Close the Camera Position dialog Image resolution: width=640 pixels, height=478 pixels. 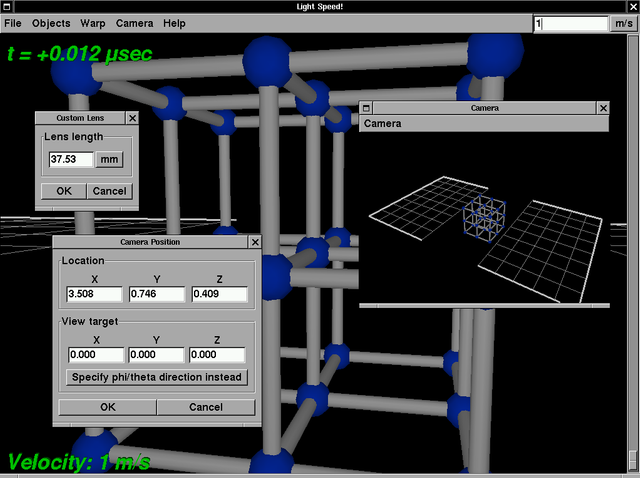tap(255, 242)
